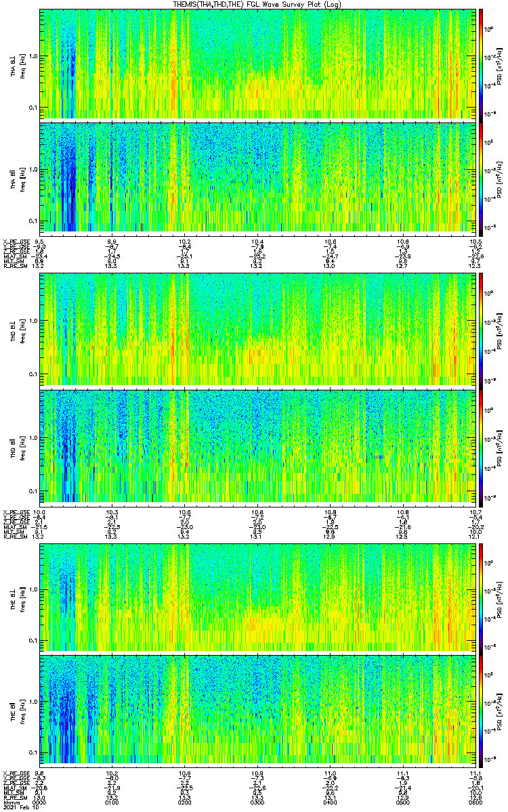Click the PSD color bar beside THD B-perpendicular panel
This screenshot has width=508, height=812.
click(482, 330)
